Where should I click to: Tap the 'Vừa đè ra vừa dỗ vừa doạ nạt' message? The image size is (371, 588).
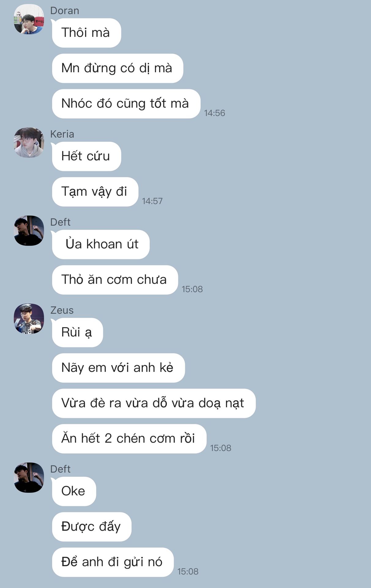click(154, 403)
